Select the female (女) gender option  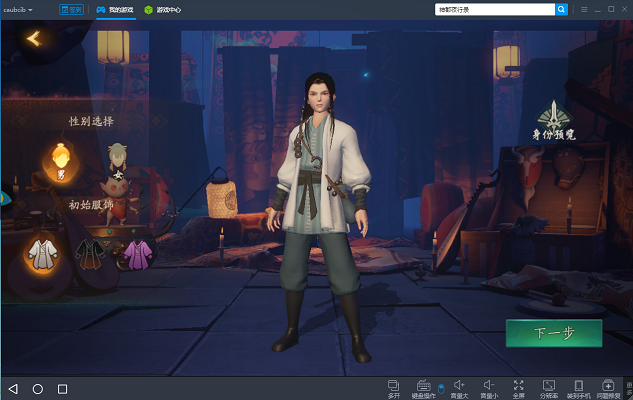click(117, 161)
